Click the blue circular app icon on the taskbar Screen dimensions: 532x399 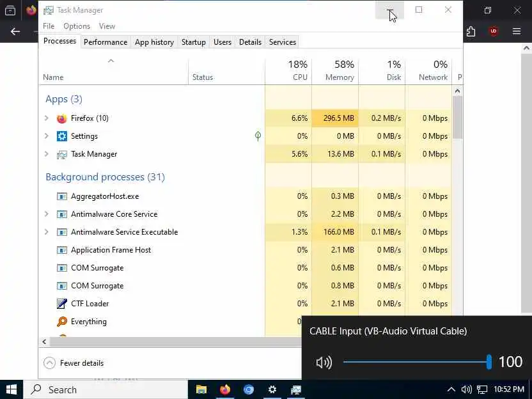pos(249,389)
